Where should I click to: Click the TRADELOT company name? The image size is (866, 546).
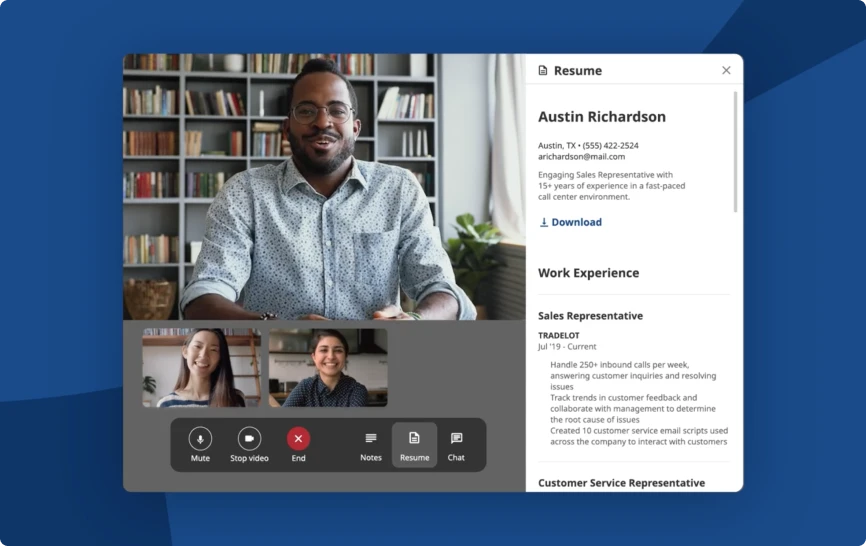558,335
